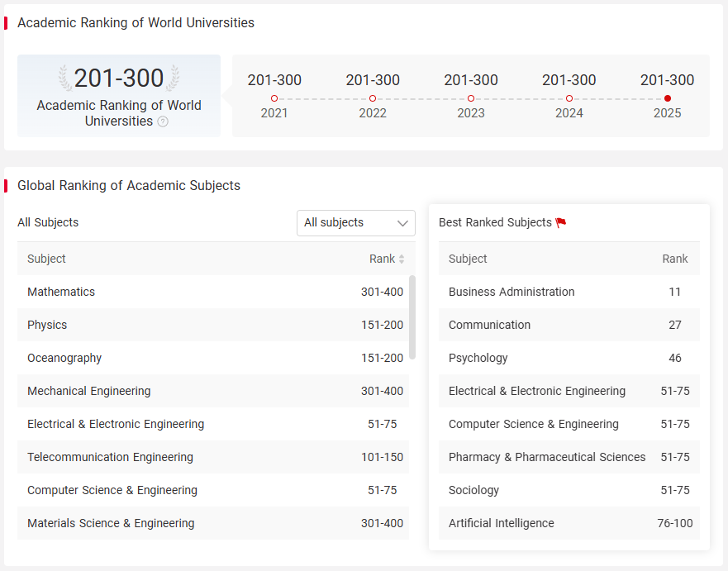Image resolution: width=728 pixels, height=571 pixels.
Task: Click Computer Science & Engineering in Best Ranked
Action: point(569,424)
